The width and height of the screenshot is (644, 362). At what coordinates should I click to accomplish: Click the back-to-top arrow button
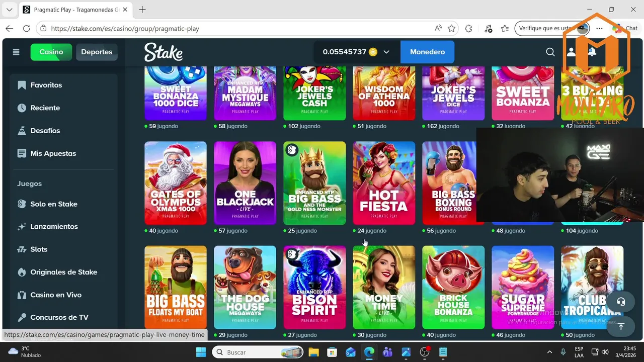coord(621,326)
